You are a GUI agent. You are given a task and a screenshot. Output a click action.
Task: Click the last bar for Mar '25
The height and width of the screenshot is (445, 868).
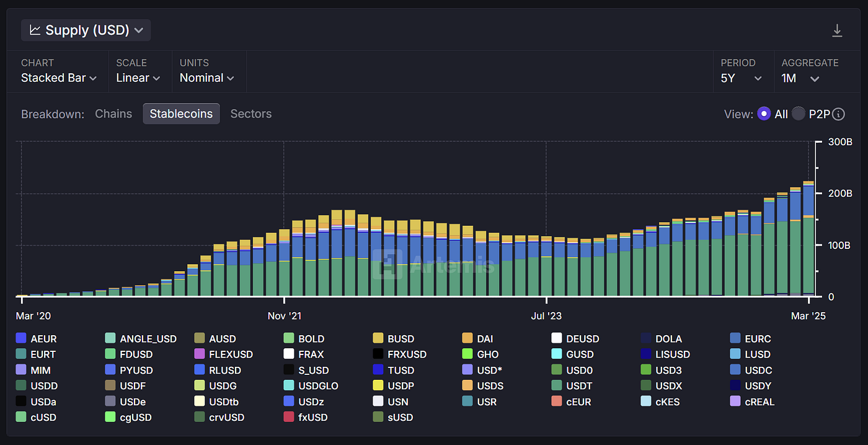808,239
